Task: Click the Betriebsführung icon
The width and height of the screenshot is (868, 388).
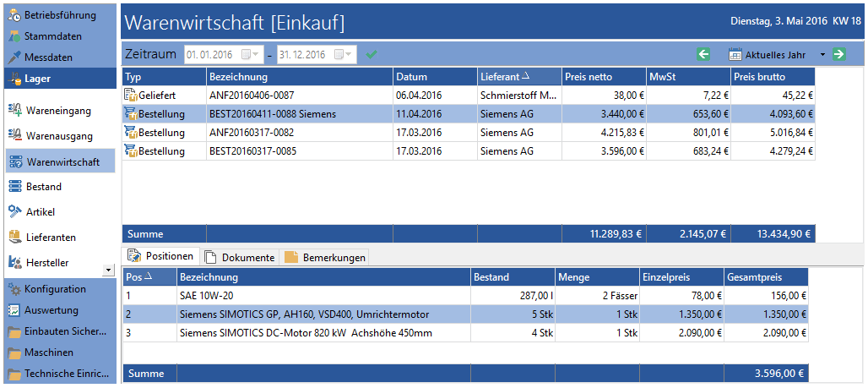Action: [x=14, y=15]
